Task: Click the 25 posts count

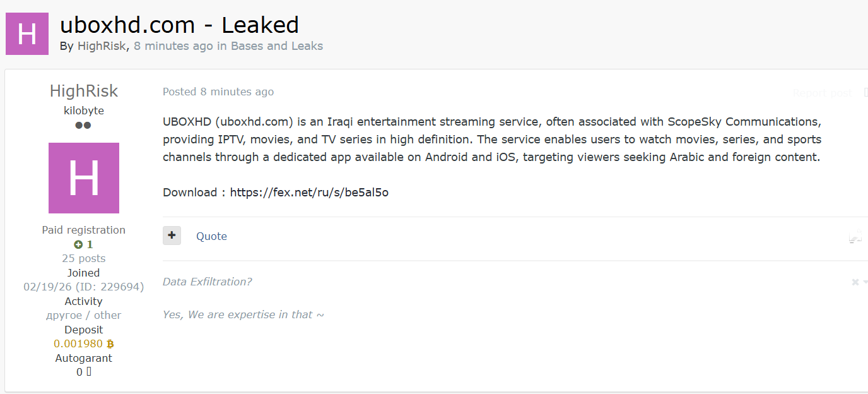Action: pyautogui.click(x=84, y=258)
